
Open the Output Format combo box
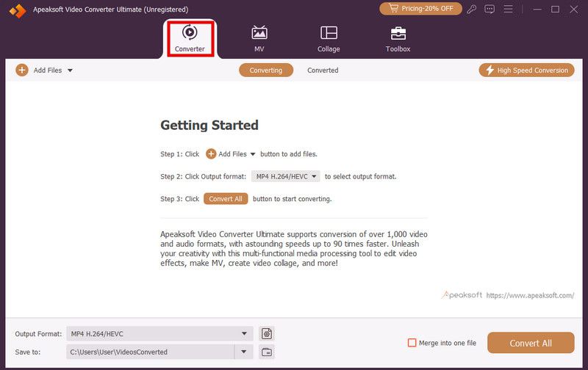pos(159,334)
